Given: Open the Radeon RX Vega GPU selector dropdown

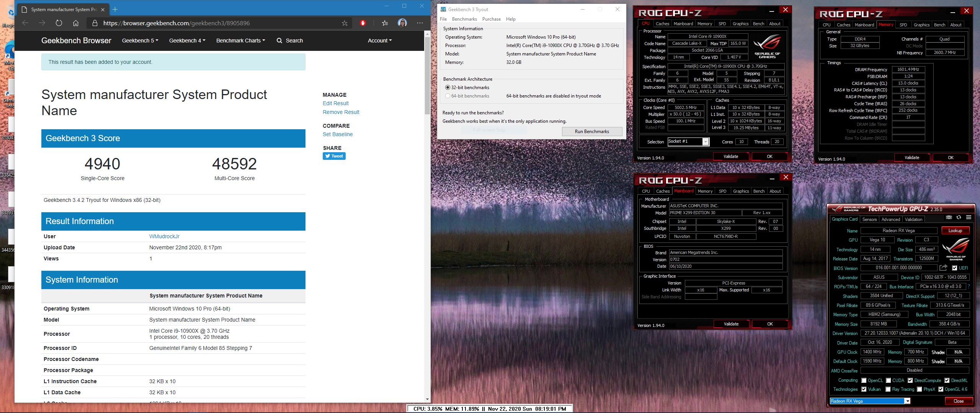Looking at the screenshot, I should click(907, 401).
